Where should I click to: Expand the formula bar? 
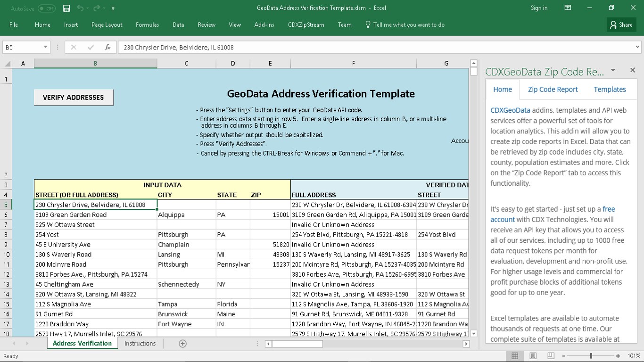[x=637, y=47]
